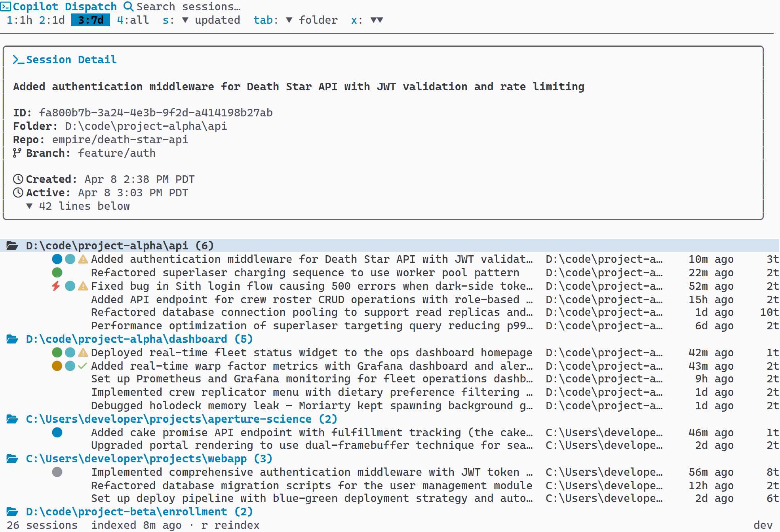
Task: Select session Refactored database migration scripts
Action: click(390, 486)
